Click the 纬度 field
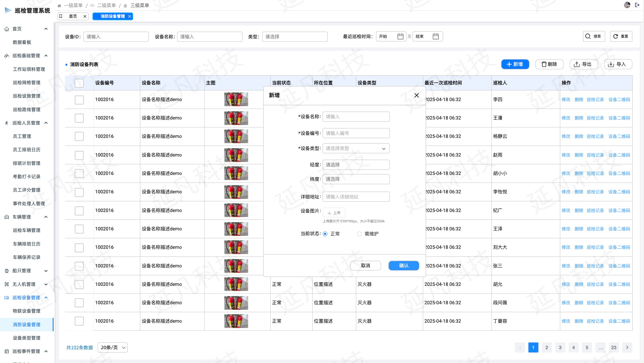 (x=356, y=179)
